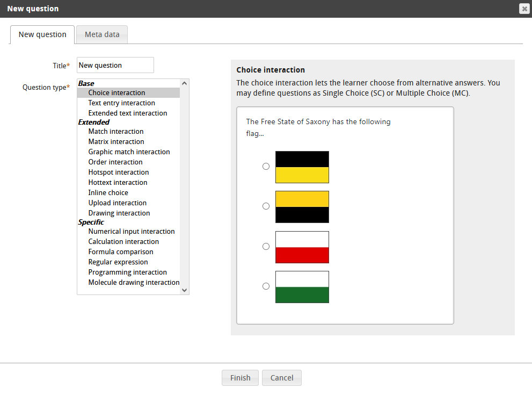Select Upload interaction type

(x=129, y=203)
